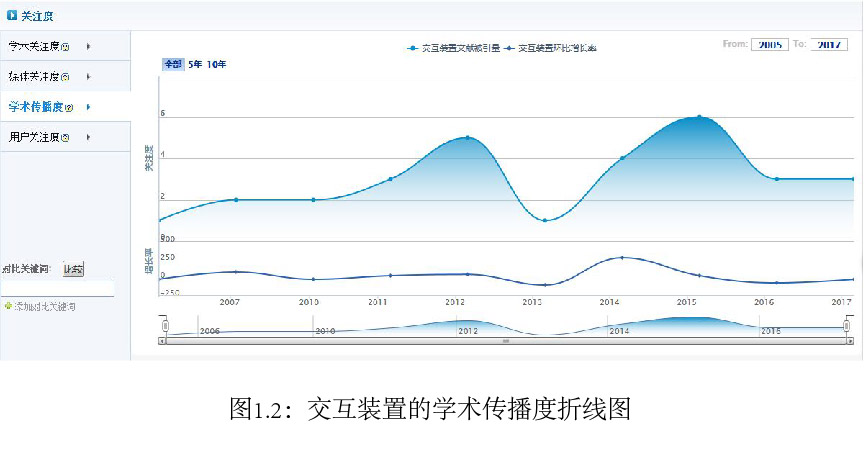Toggle 交互装置环比增长率 legend series
This screenshot has width=864, height=450.
(552, 47)
